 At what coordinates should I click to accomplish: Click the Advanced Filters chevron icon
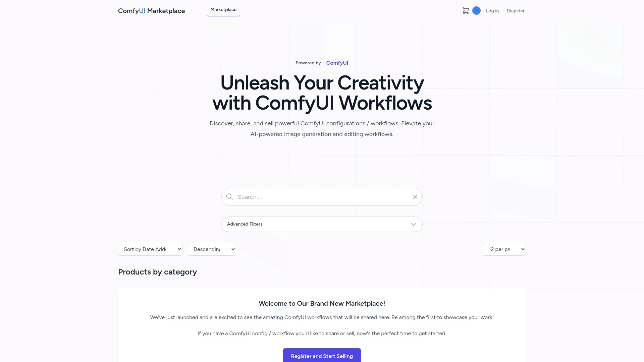coord(414,224)
